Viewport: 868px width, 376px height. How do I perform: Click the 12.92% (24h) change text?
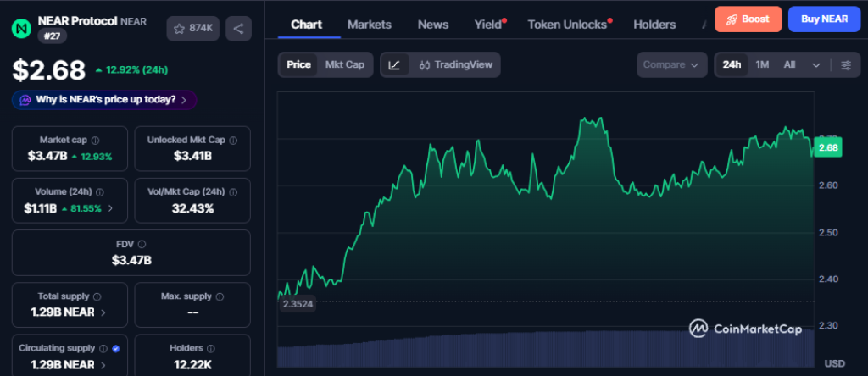(131, 69)
